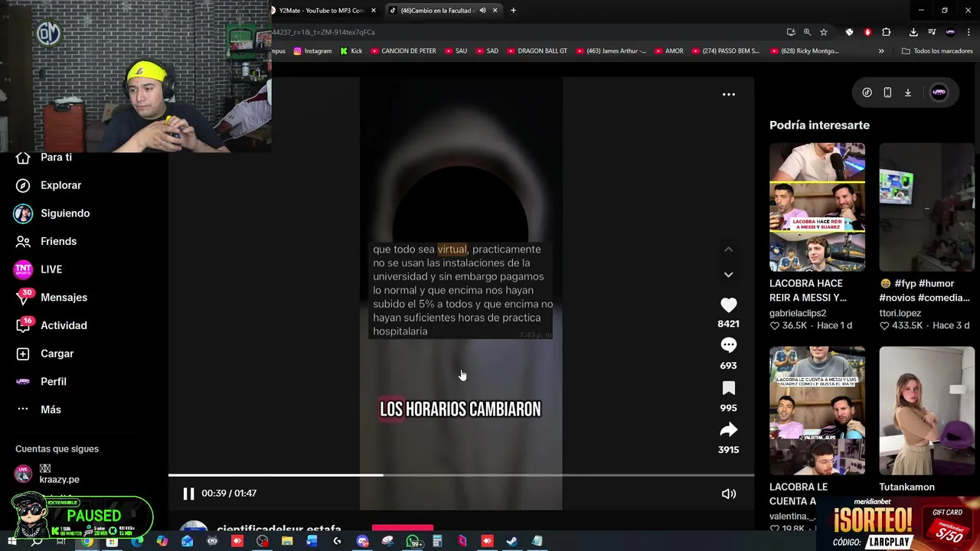This screenshot has width=980, height=551.
Task: Open the LACOBRA LE CUENTA A MESSI thumbnail
Action: coord(817,411)
